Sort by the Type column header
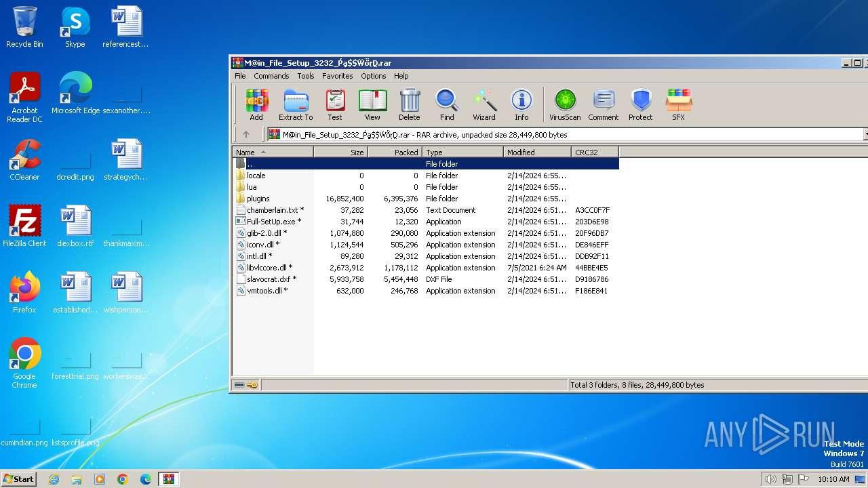 pos(462,152)
